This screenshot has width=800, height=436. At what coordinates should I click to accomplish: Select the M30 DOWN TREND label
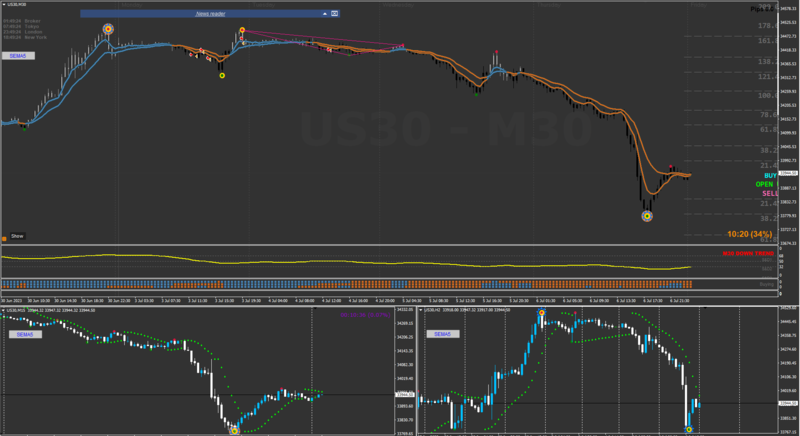(748, 253)
